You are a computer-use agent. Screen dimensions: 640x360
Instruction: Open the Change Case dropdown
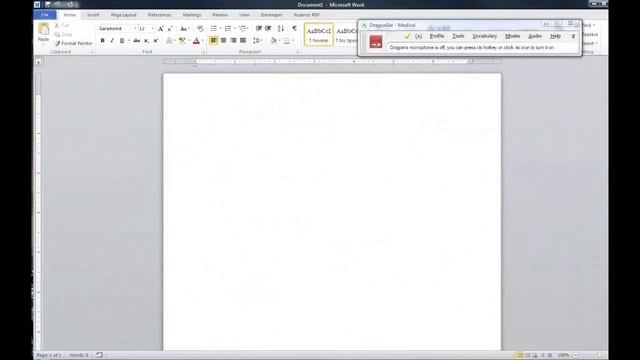tap(184, 29)
